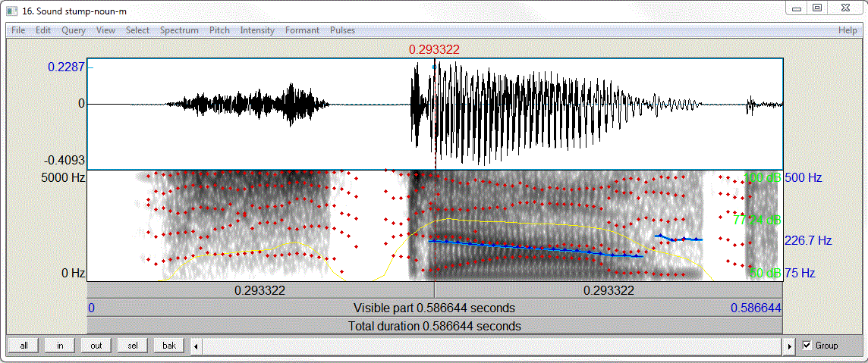Image resolution: width=868 pixels, height=363 pixels.
Task: Click the red cursor time 0.293322 label
Action: point(434,50)
